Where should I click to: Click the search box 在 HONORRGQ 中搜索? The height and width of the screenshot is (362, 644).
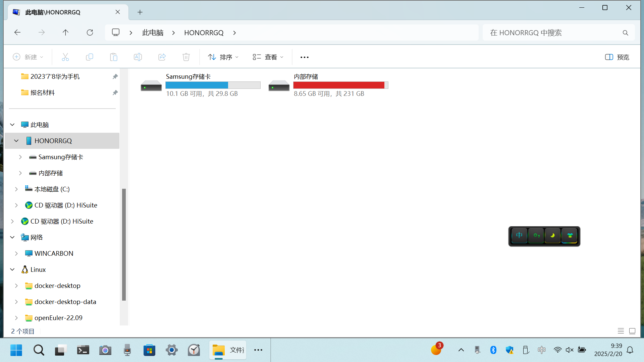coord(553,33)
